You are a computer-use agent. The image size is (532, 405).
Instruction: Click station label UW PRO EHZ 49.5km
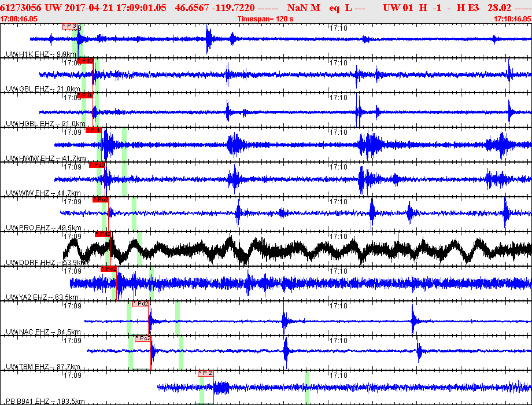pos(43,227)
